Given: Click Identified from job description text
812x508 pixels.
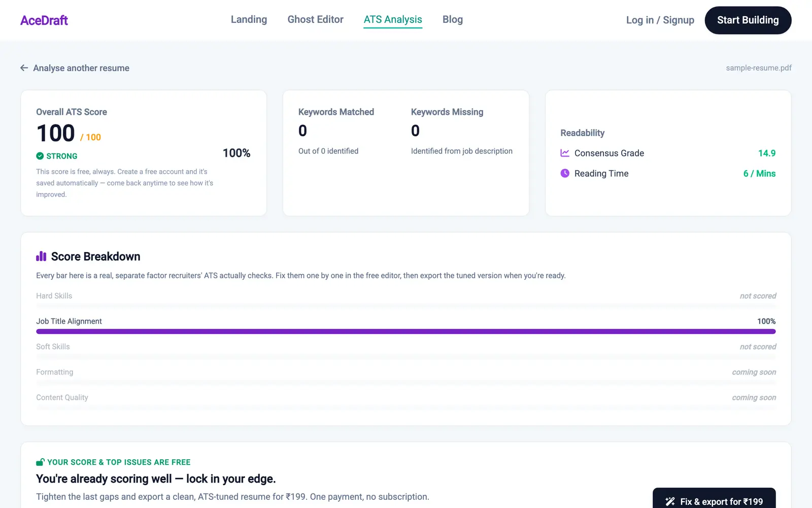Looking at the screenshot, I should pyautogui.click(x=462, y=151).
